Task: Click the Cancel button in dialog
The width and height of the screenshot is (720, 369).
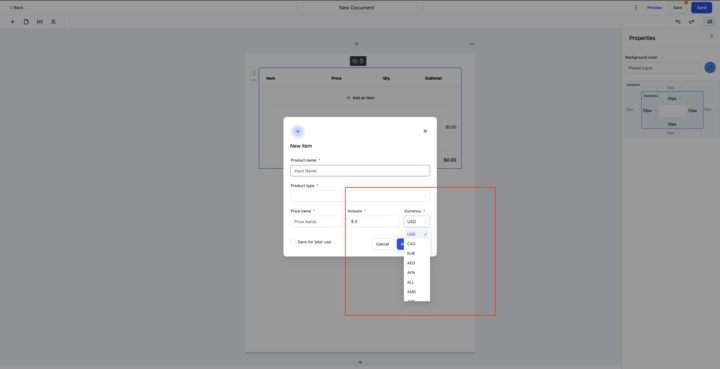Action: (x=382, y=244)
